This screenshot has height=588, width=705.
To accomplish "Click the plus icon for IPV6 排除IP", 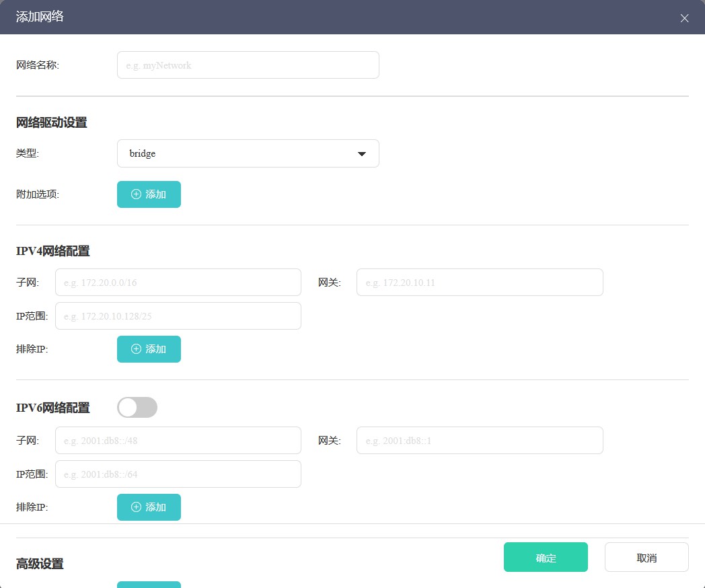I will [x=137, y=507].
